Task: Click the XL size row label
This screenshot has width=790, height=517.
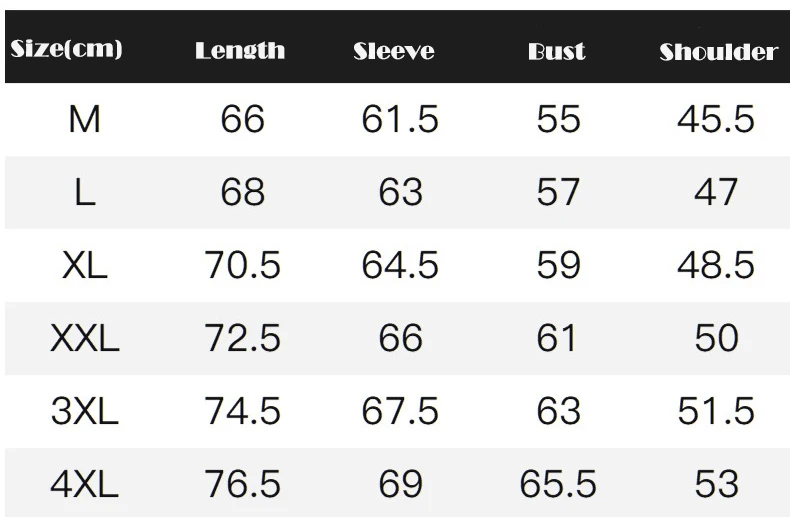Action: point(84,265)
